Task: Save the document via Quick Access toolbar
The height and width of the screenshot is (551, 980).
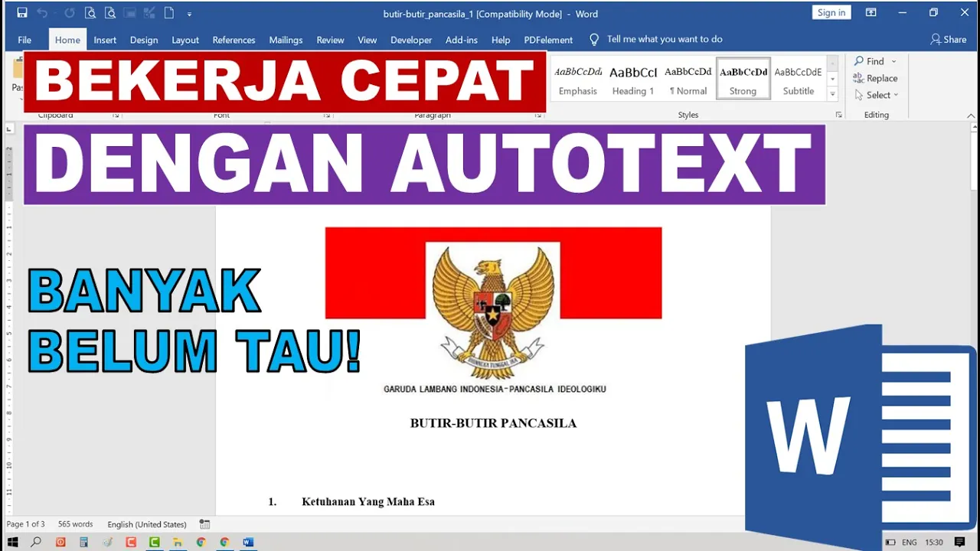Action: 21,13
